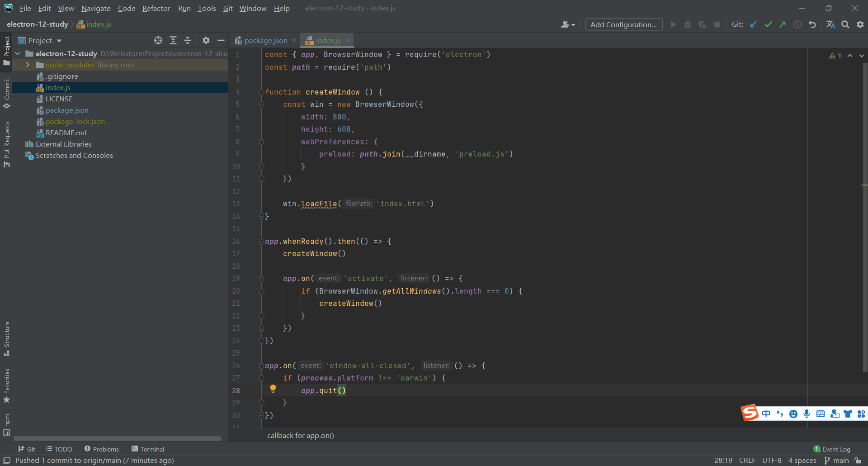Fold the createWindow function at line 4

261,92
